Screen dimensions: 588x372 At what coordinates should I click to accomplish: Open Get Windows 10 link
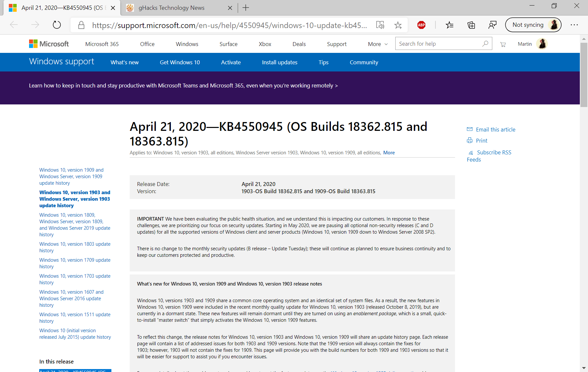180,62
